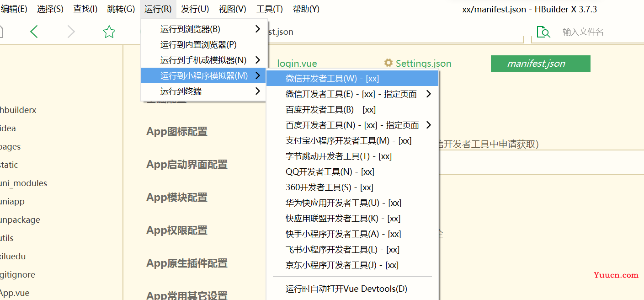This screenshot has width=644, height=300.
Task: Run in 飞书小程序开发者工具(L)
Action: click(x=352, y=250)
